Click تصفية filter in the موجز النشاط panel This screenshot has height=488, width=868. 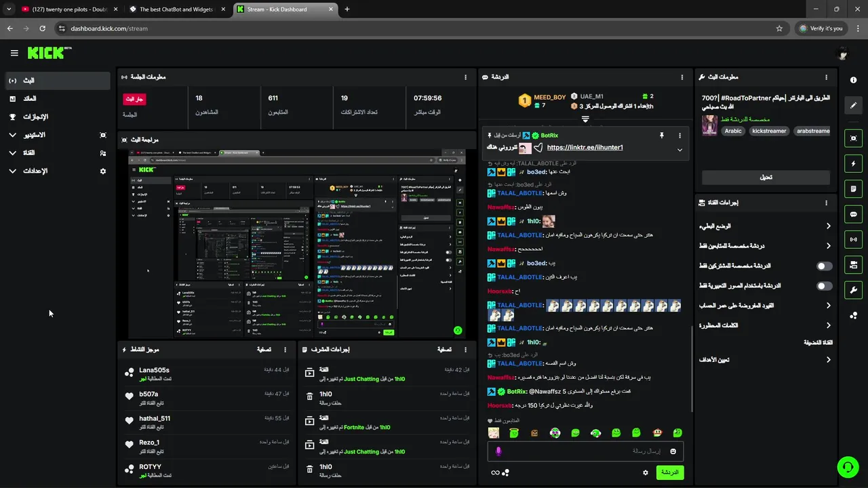pyautogui.click(x=264, y=350)
